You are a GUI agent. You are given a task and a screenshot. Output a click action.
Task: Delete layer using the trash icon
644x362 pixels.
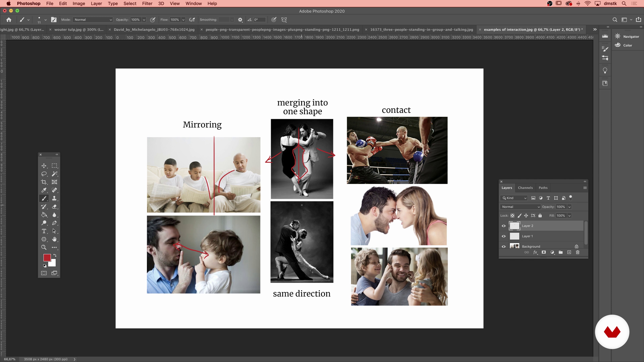(x=577, y=252)
